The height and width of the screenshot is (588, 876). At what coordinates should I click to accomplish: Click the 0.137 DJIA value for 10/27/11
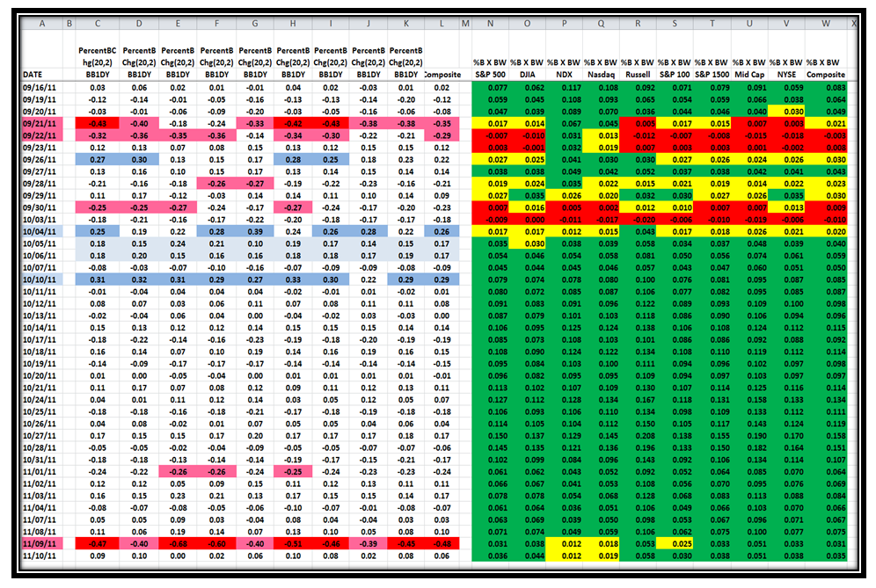(x=528, y=436)
